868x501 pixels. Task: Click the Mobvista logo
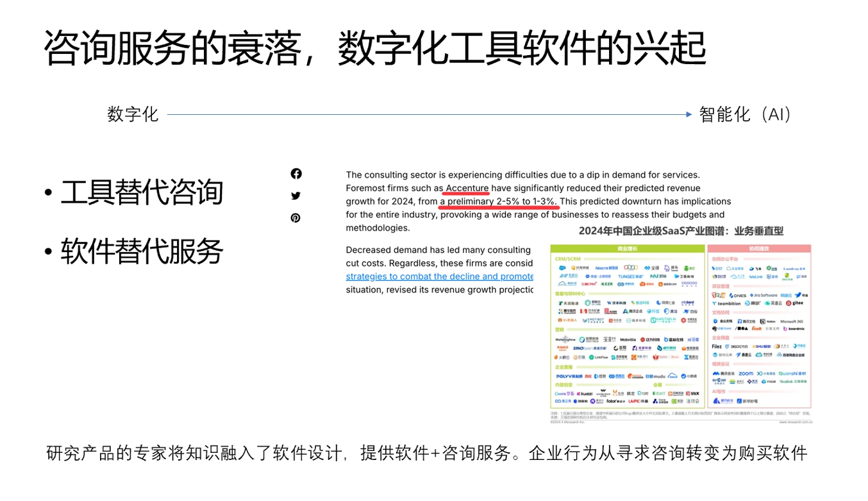pos(628,340)
